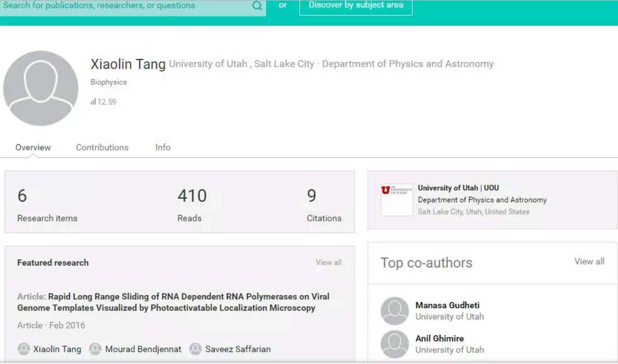Click author name Xiaolin Tang under article

click(x=57, y=349)
